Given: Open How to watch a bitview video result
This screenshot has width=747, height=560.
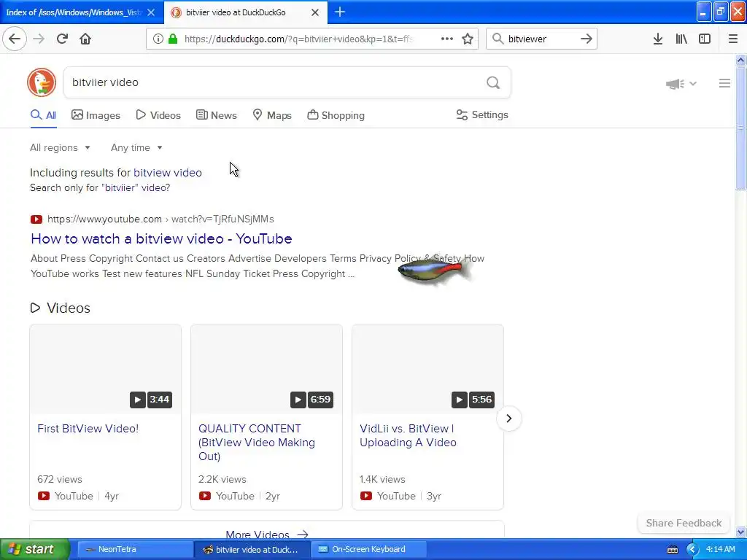Looking at the screenshot, I should point(161,238).
